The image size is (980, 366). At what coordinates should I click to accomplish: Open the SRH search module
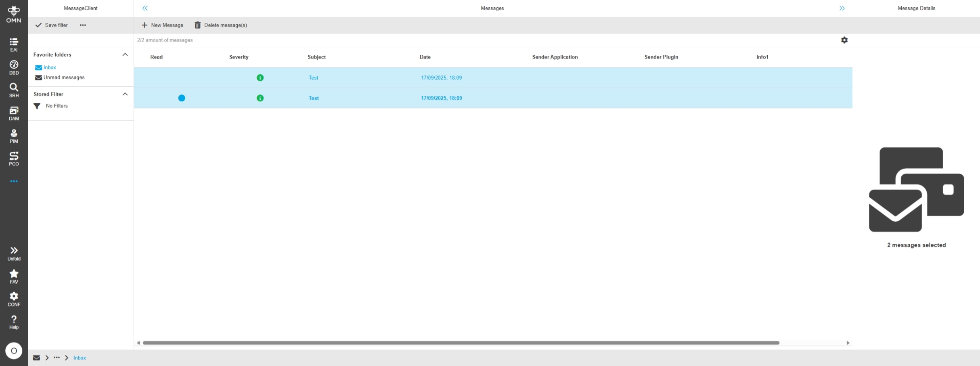14,90
